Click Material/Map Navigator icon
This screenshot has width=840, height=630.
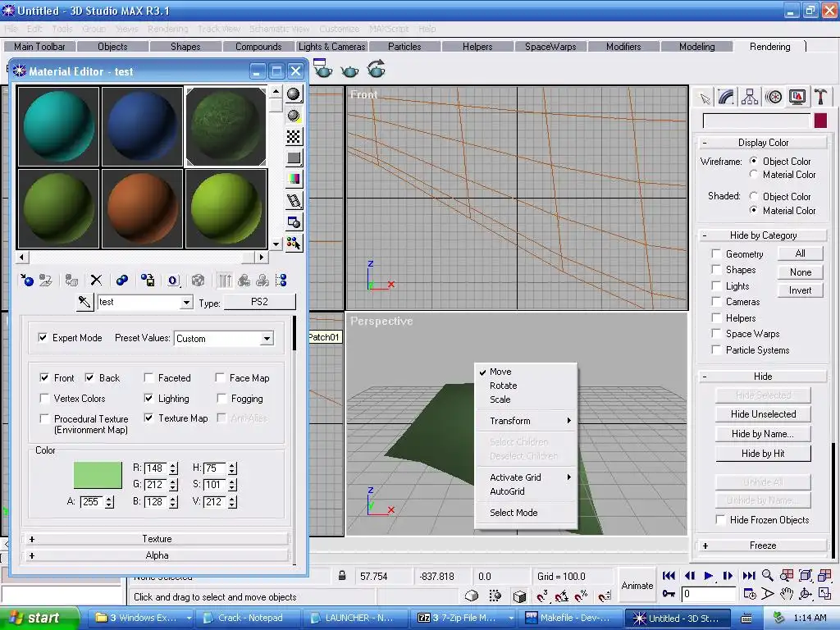click(x=281, y=281)
